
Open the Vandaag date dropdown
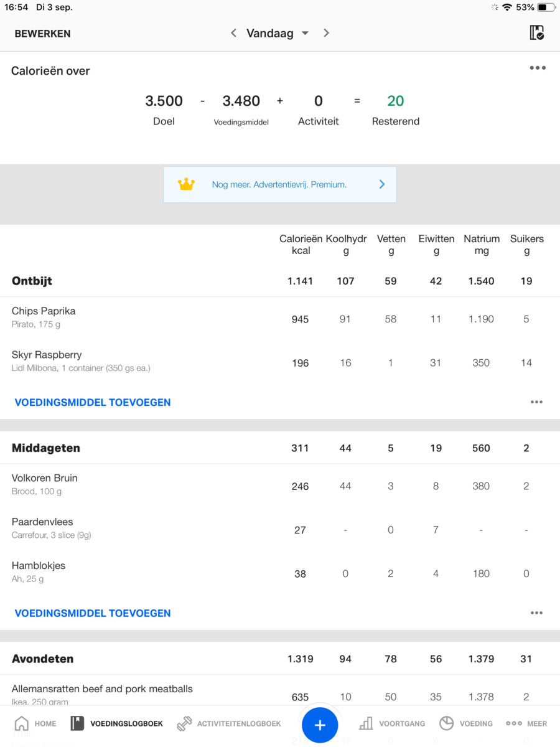tap(278, 34)
